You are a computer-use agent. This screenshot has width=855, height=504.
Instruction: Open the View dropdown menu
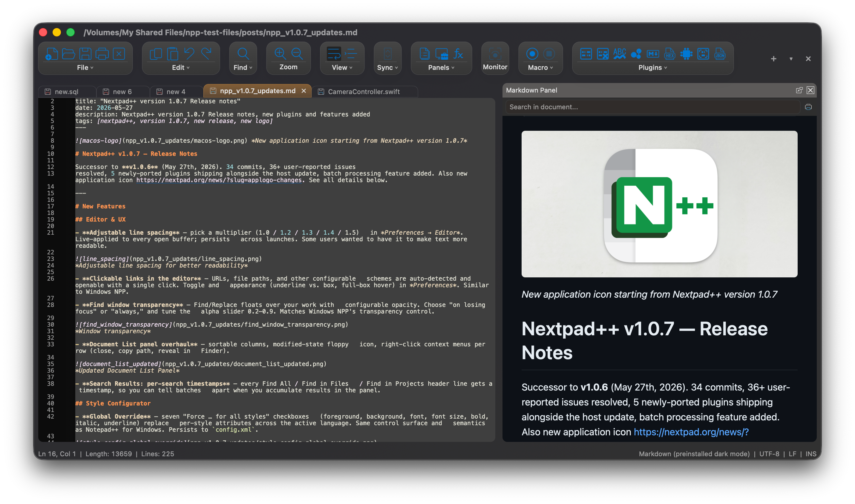tap(342, 67)
